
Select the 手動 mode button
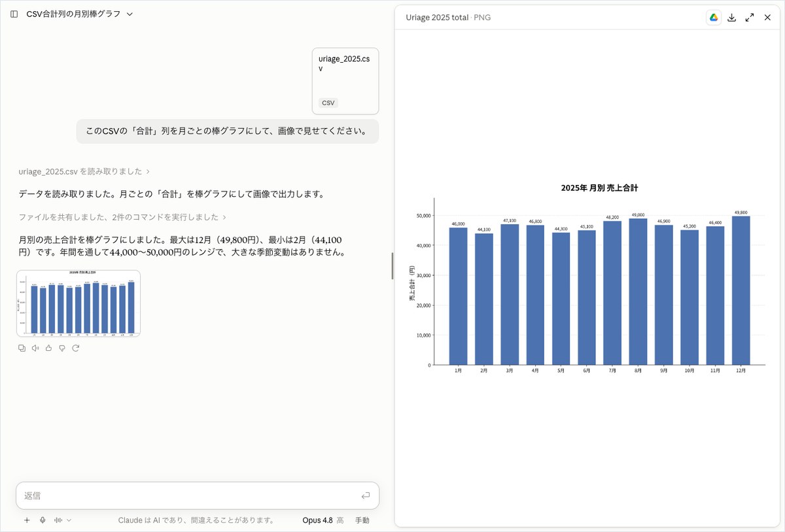(362, 520)
